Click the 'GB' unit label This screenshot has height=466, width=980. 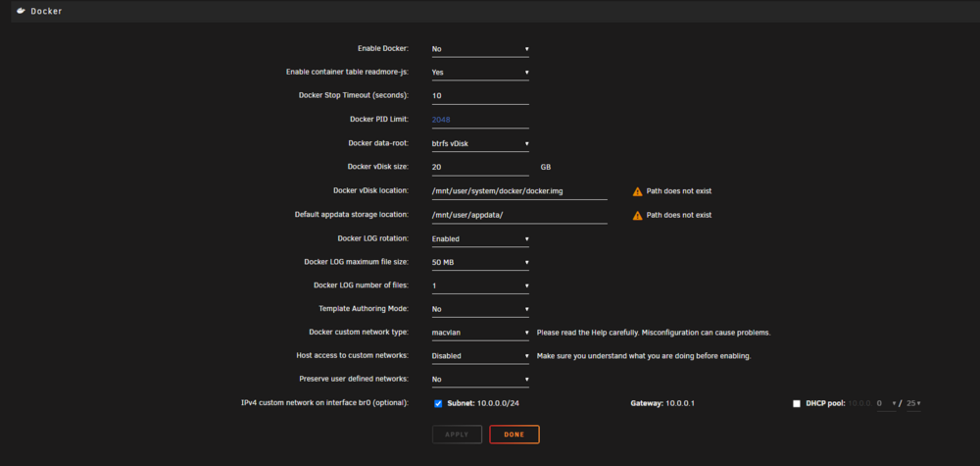tap(546, 168)
